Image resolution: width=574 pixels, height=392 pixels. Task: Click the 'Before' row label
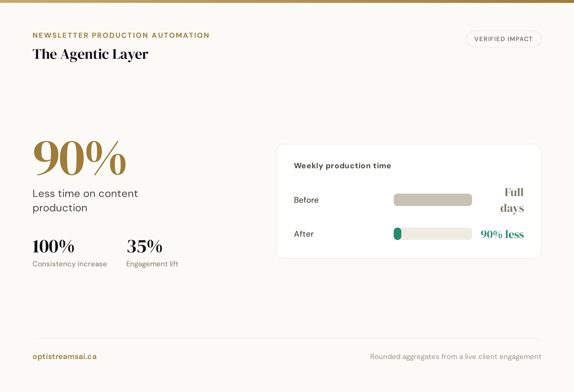(x=306, y=200)
